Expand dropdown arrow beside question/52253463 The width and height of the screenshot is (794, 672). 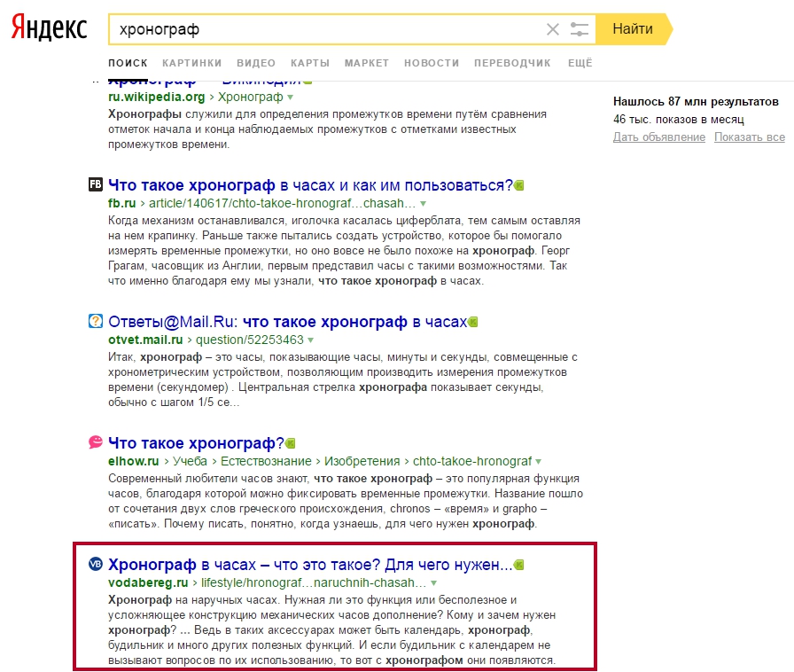point(310,340)
